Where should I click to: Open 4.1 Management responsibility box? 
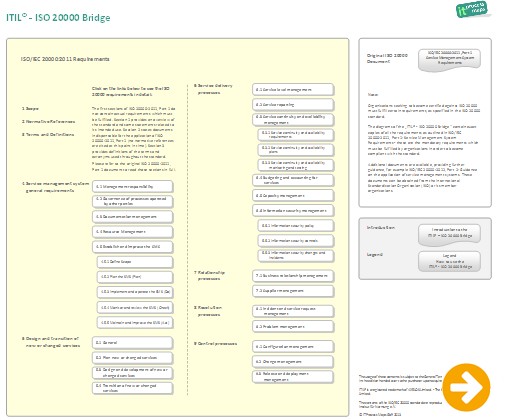[133, 187]
